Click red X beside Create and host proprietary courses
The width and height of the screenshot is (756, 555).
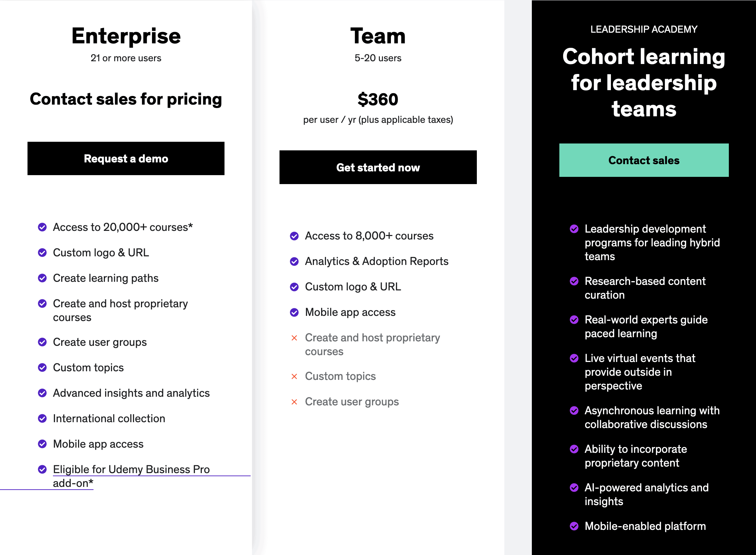pyautogui.click(x=294, y=338)
